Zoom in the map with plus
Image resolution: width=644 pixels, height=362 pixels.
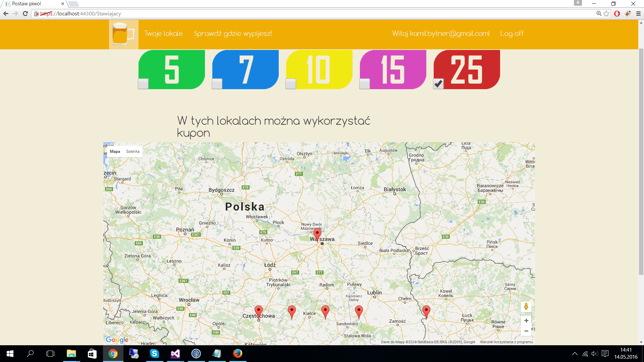pos(526,321)
